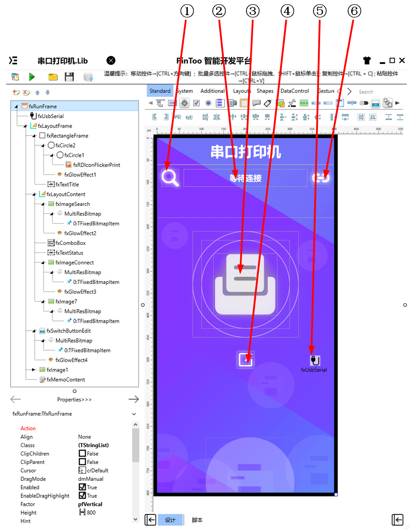The width and height of the screenshot is (412, 532).
Task: Go to previous properties page arrow
Action: [16, 400]
